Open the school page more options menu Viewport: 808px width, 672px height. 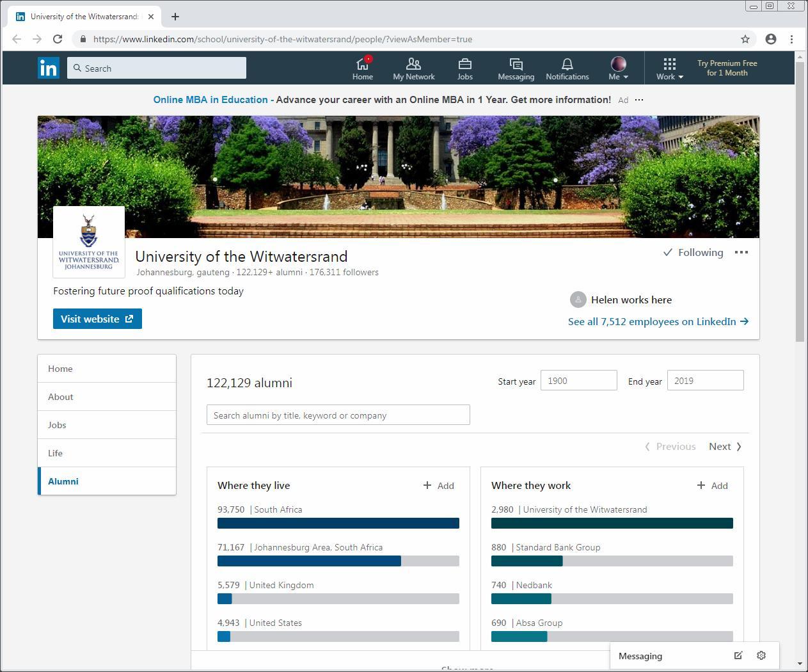click(x=741, y=252)
